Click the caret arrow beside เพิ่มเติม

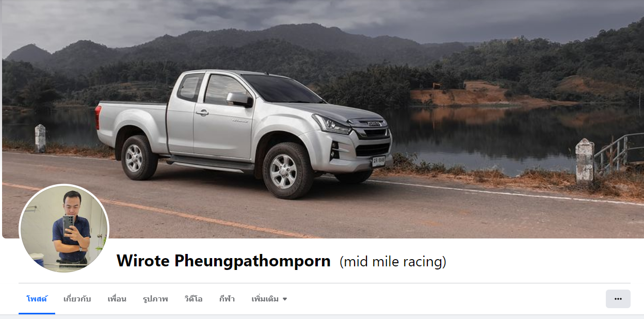tap(284, 299)
